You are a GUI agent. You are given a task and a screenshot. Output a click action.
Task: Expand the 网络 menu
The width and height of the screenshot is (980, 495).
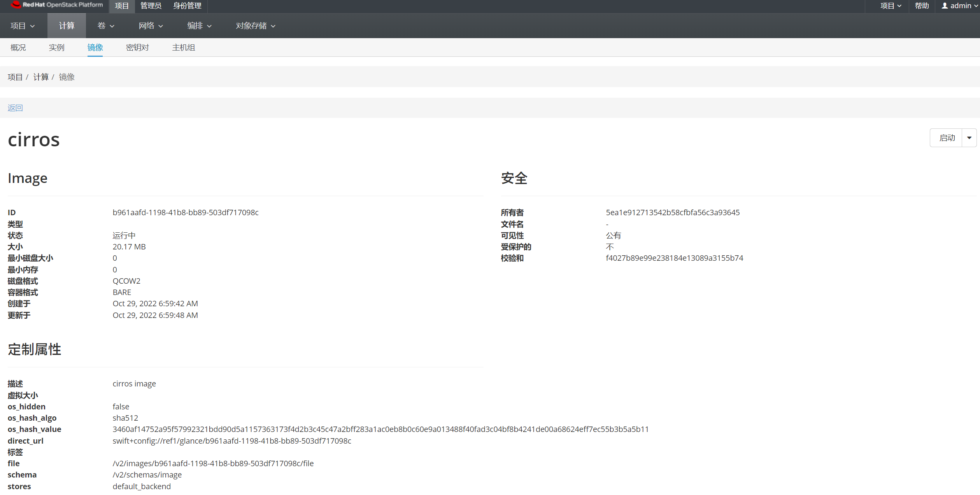pos(151,26)
